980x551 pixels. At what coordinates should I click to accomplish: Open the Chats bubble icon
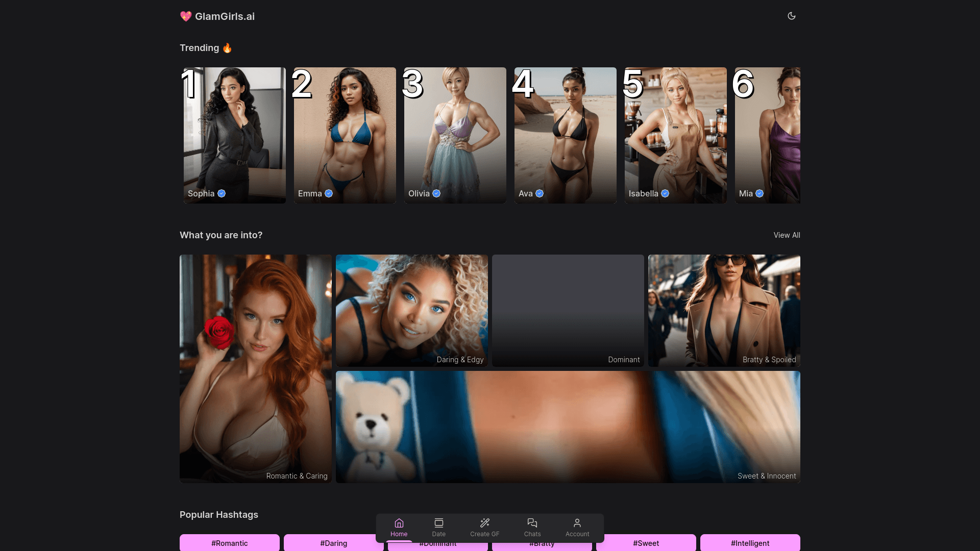click(x=532, y=523)
